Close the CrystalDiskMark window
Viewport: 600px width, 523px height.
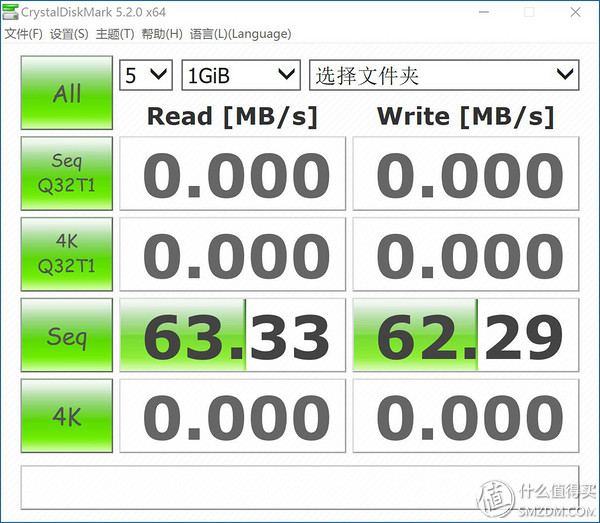575,12
